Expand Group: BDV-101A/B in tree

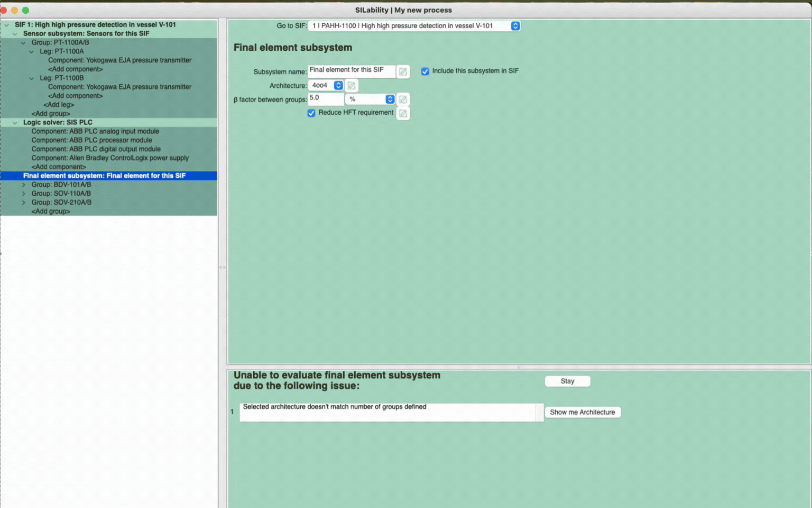[x=24, y=185]
